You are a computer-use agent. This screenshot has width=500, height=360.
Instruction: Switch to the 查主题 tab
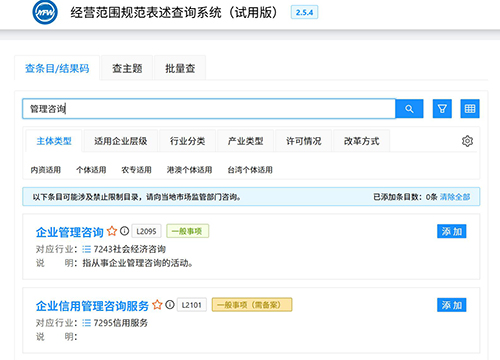pos(127,68)
